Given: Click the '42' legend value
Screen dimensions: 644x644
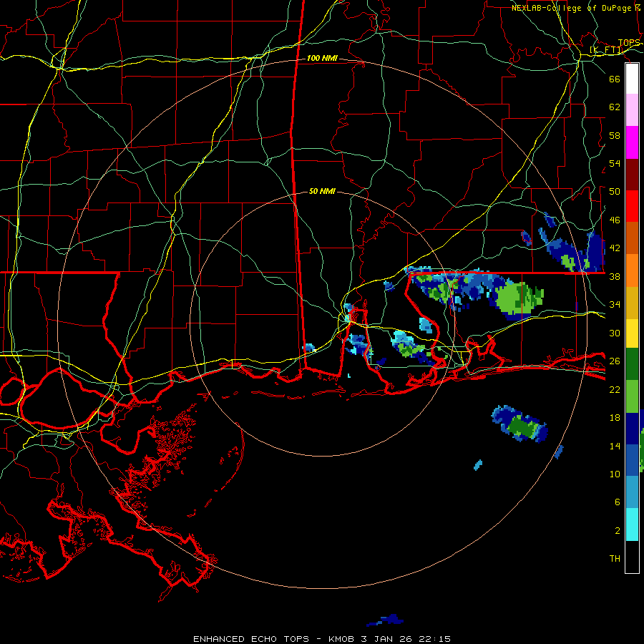Looking at the screenshot, I should tap(615, 248).
